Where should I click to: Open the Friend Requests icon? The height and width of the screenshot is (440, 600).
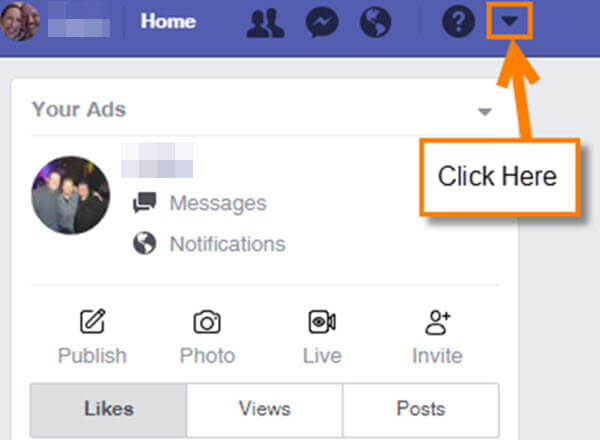[x=266, y=23]
